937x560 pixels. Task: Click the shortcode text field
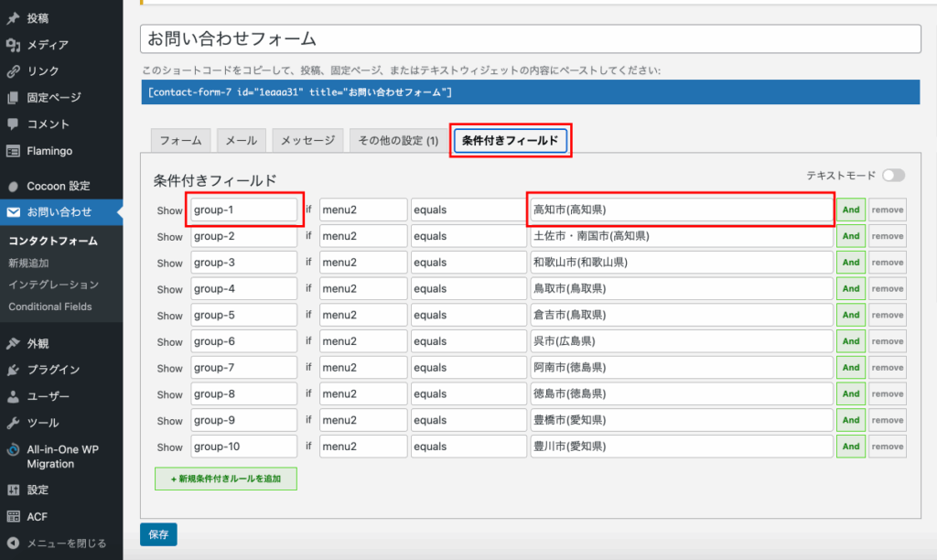[531, 92]
